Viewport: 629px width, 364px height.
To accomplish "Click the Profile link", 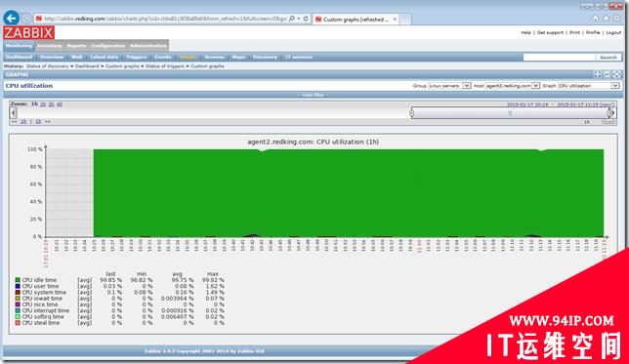I will 593,32.
